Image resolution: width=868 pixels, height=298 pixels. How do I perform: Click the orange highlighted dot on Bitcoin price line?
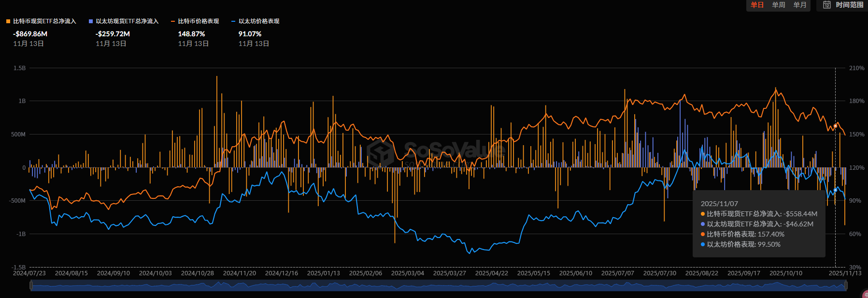point(835,126)
